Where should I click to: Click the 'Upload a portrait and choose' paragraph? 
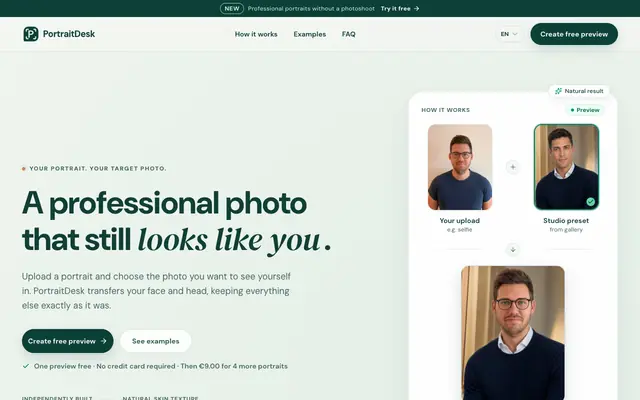(156, 291)
